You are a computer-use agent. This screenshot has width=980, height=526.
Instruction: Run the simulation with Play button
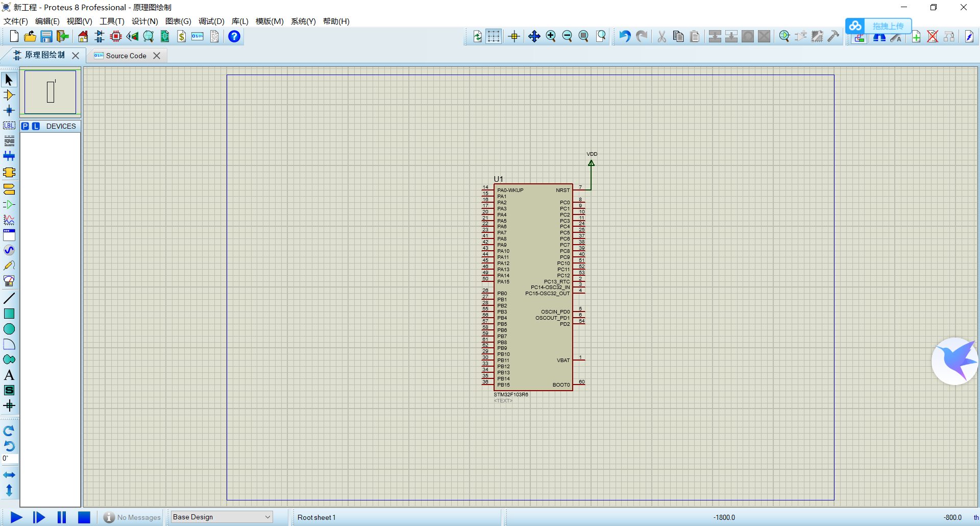tap(16, 517)
